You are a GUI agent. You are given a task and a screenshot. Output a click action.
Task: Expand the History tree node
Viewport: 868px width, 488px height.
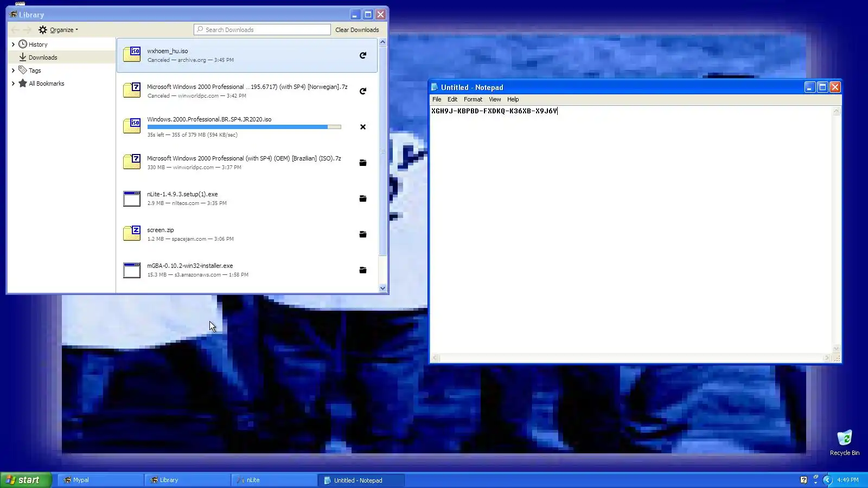[13, 44]
